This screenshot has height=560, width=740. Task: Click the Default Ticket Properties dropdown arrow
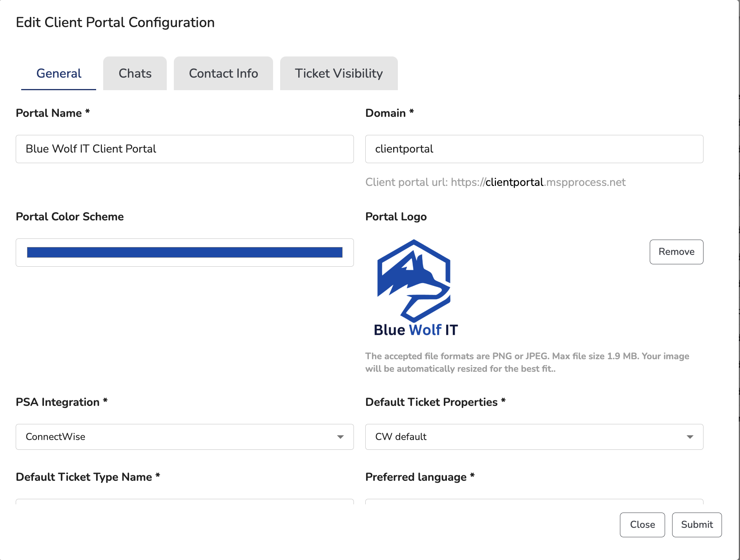coord(690,437)
